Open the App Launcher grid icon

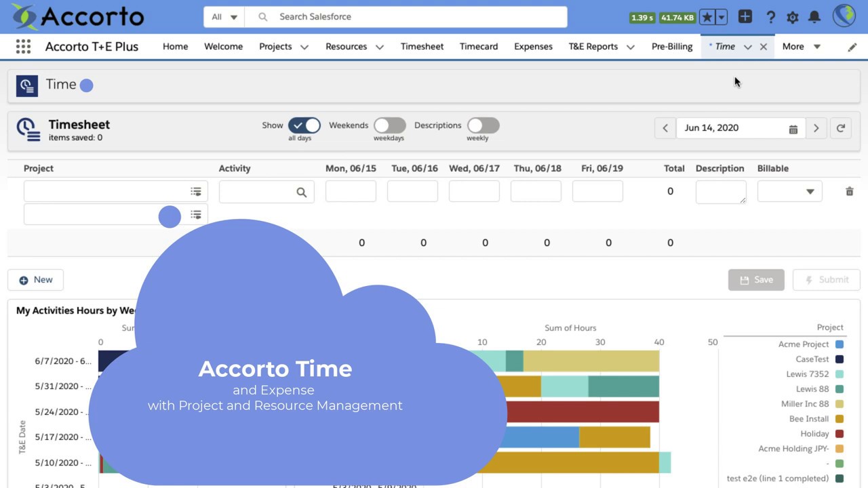click(x=23, y=46)
